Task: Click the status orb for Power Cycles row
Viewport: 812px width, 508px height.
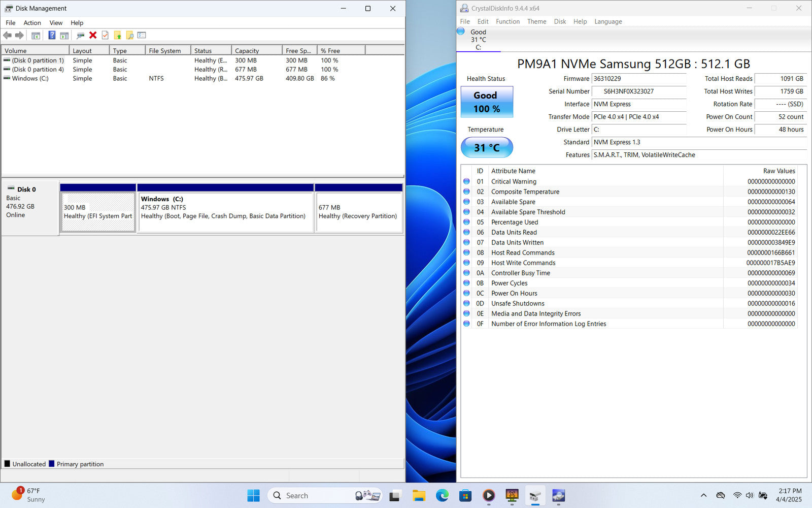Action: 466,283
